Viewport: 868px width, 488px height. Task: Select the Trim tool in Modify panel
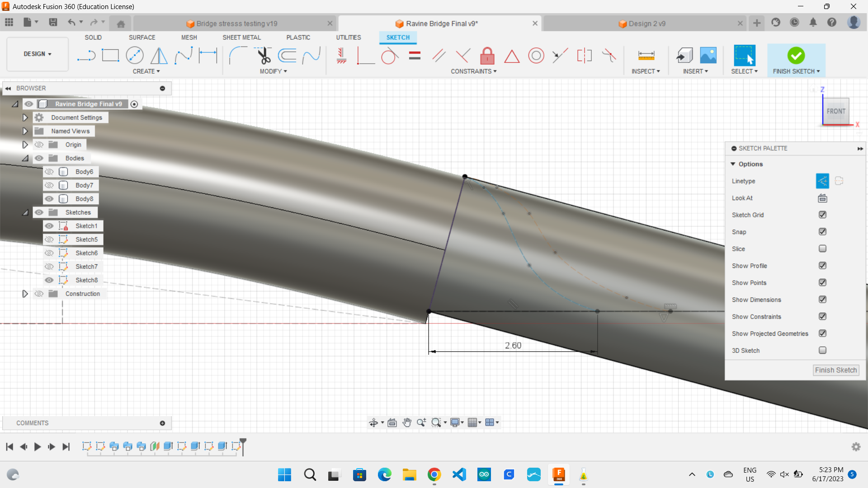pyautogui.click(x=264, y=55)
